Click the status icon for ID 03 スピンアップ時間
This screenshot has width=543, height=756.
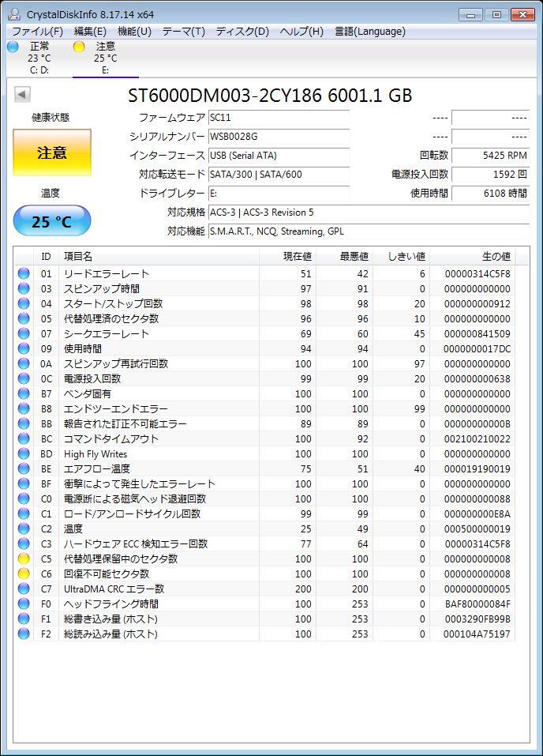24,288
